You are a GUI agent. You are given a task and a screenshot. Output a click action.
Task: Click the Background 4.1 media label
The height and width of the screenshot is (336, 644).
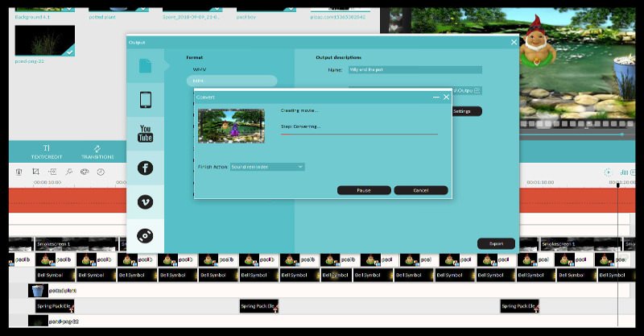[x=32, y=17]
